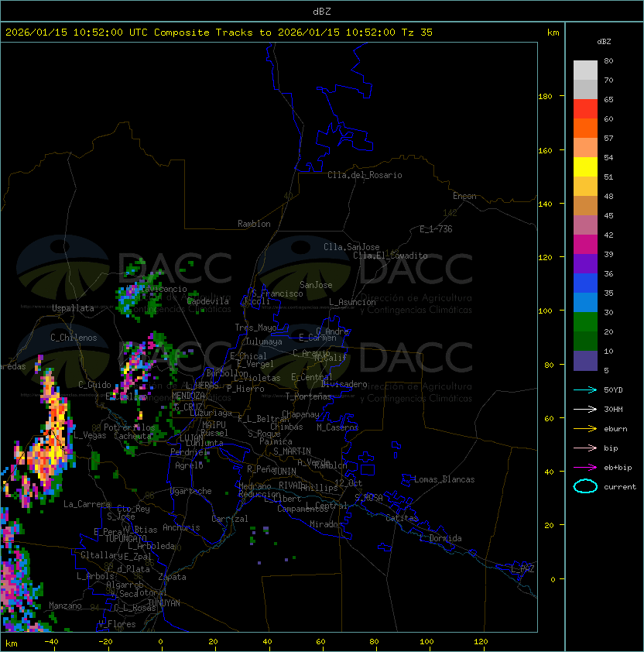Click the Lomas_Blancas map label
644x652 pixels.
click(444, 479)
